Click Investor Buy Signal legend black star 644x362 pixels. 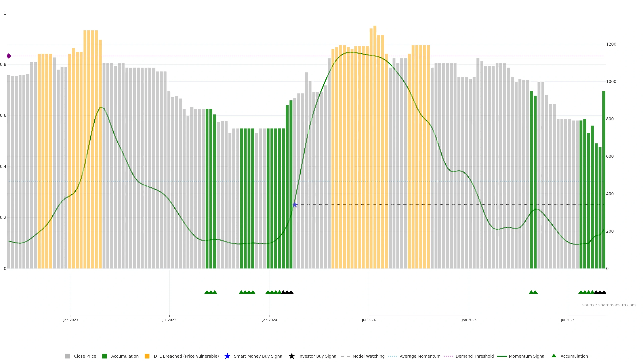(292, 356)
